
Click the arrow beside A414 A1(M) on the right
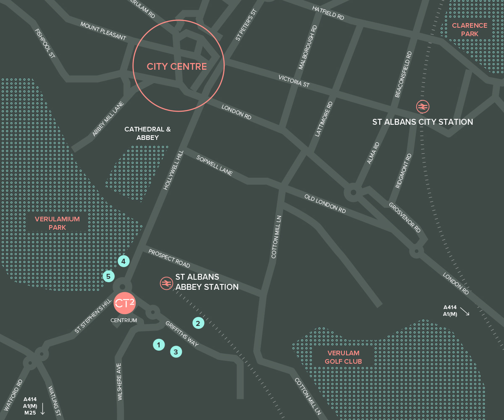click(x=465, y=311)
